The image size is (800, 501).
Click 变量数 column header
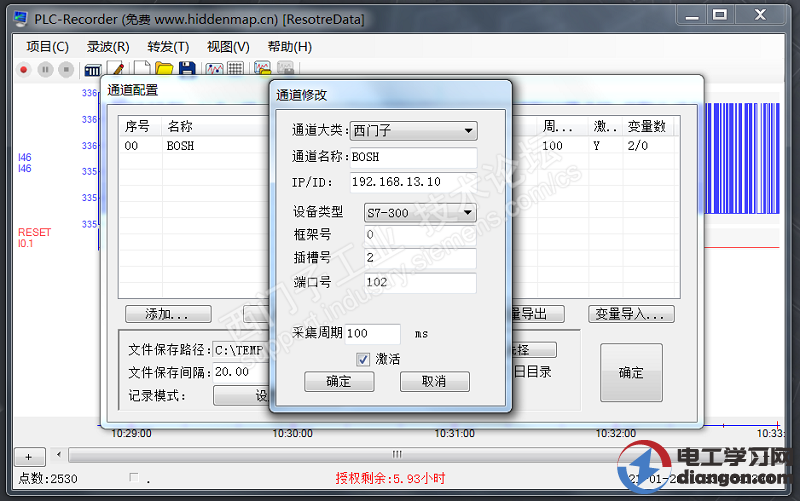648,127
